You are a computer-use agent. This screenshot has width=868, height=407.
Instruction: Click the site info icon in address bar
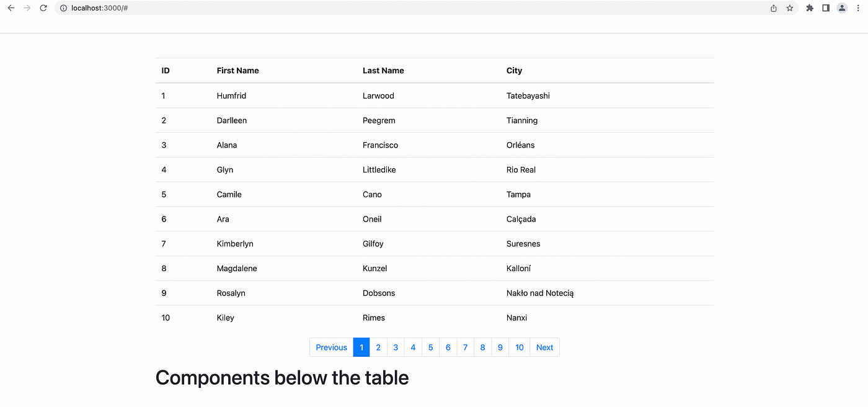click(63, 8)
